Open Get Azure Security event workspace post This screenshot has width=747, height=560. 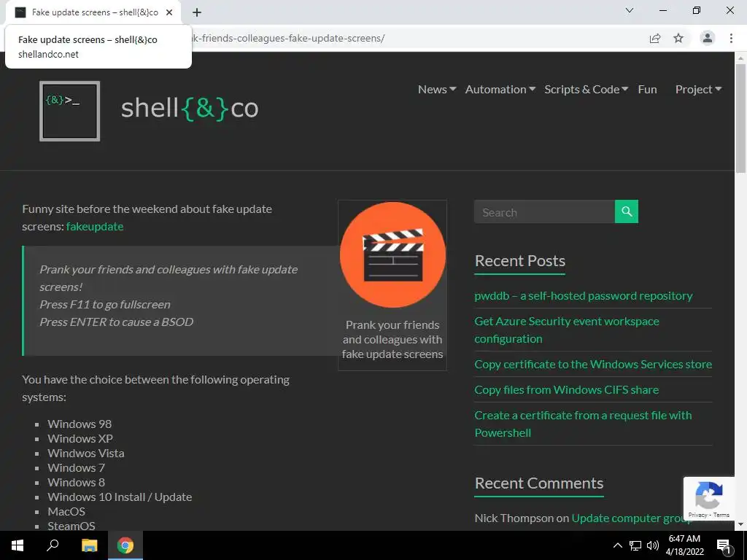[x=566, y=330]
